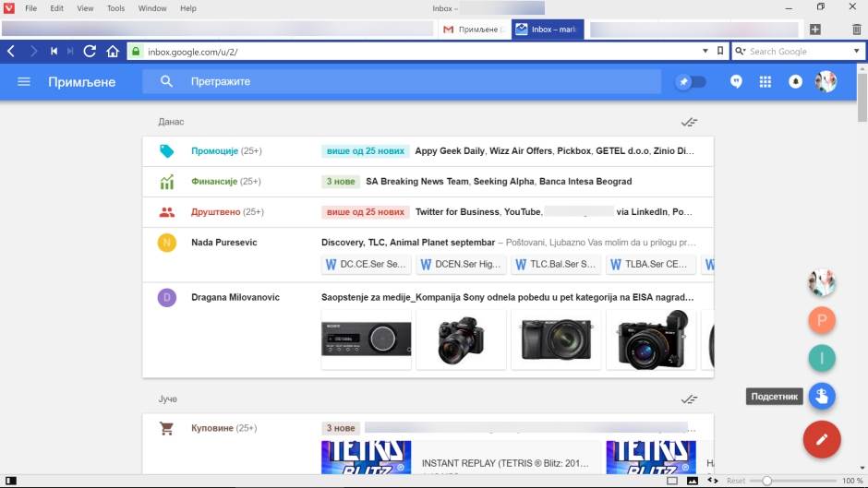Switch to the Примљене Gmail tab
Image resolution: width=868 pixels, height=488 pixels.
[472, 30]
